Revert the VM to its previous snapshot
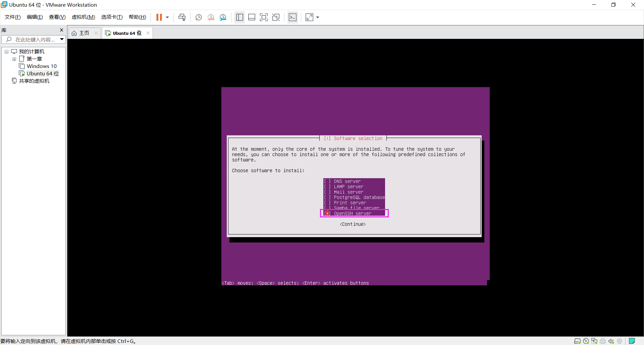 (211, 17)
